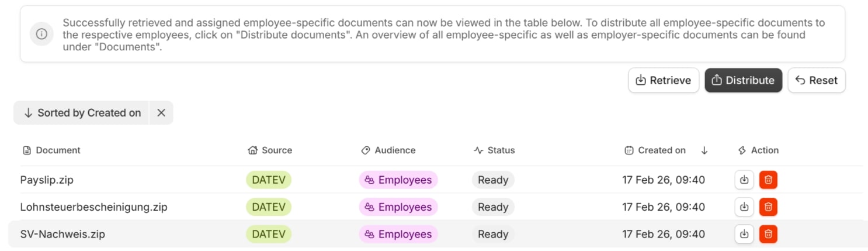Click the Source column header
This screenshot has width=868, height=251.
point(270,150)
